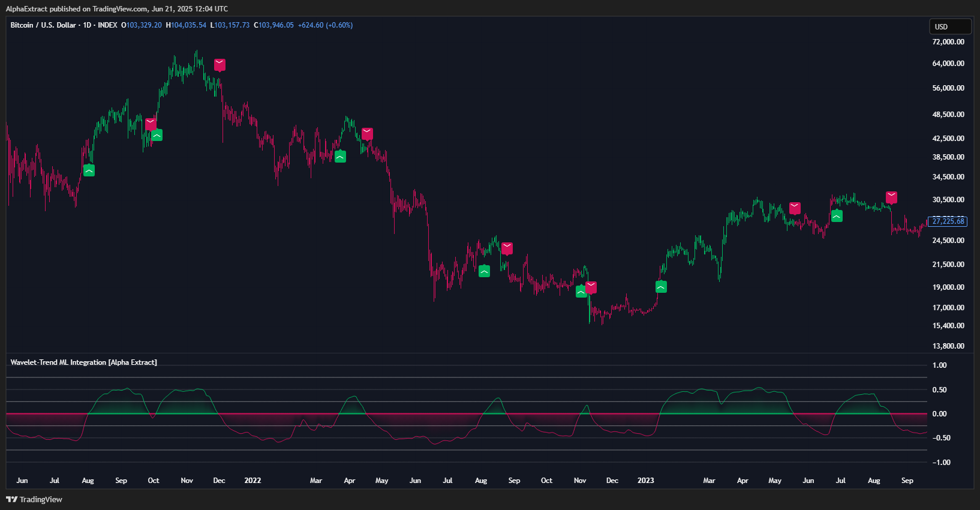Click the 1.00 indicator scale label
Image resolution: width=980 pixels, height=510 pixels.
pos(939,365)
